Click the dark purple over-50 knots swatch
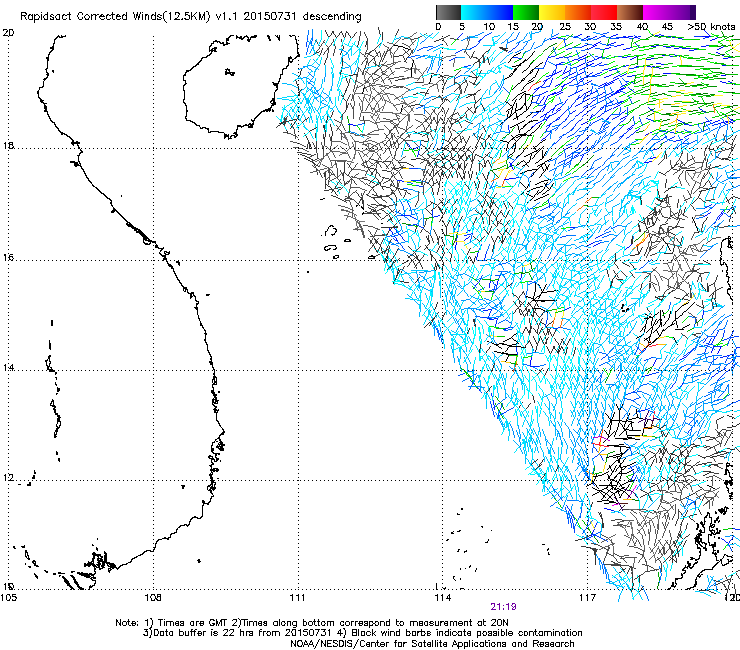740x650 pixels. pos(693,12)
